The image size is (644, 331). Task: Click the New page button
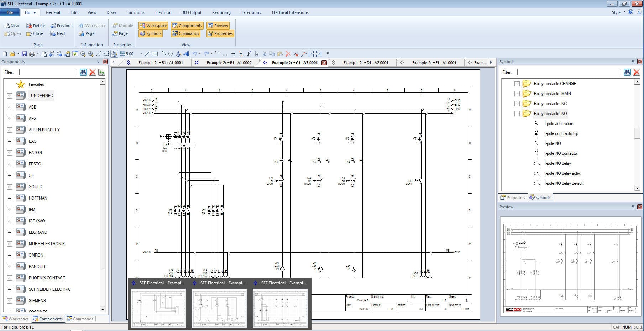pos(12,26)
